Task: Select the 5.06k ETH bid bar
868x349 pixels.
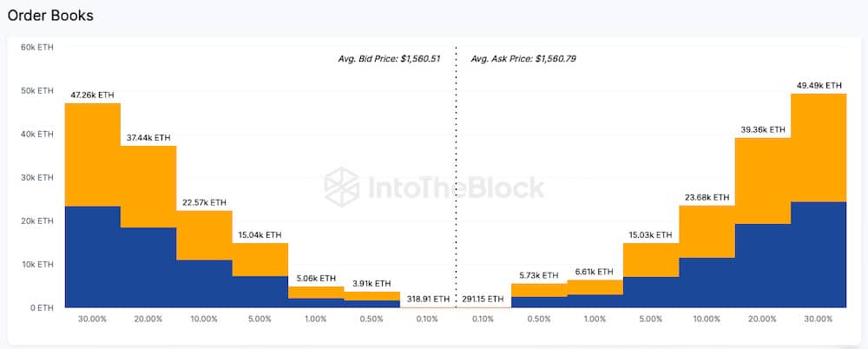Action: pyautogui.click(x=316, y=293)
